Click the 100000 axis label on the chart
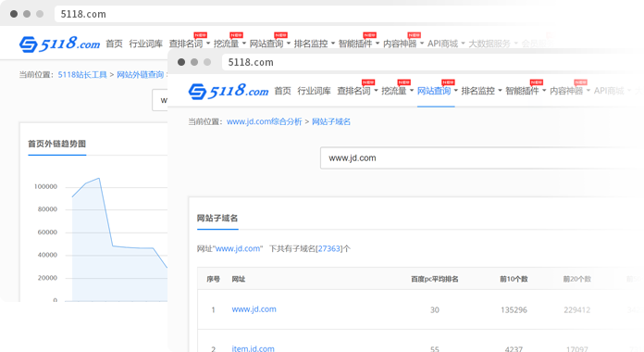Screen dimensions: 644x352 click(x=45, y=187)
